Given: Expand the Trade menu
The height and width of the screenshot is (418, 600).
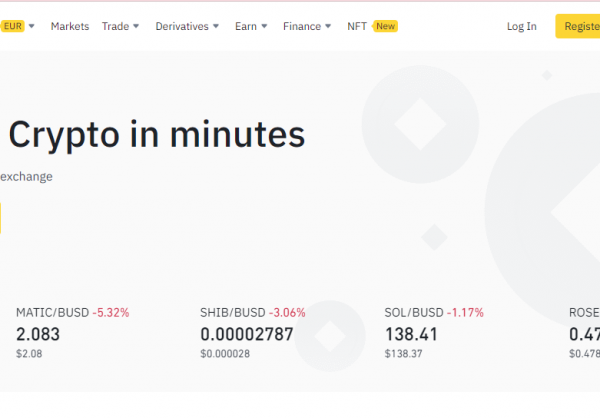Looking at the screenshot, I should tap(120, 26).
